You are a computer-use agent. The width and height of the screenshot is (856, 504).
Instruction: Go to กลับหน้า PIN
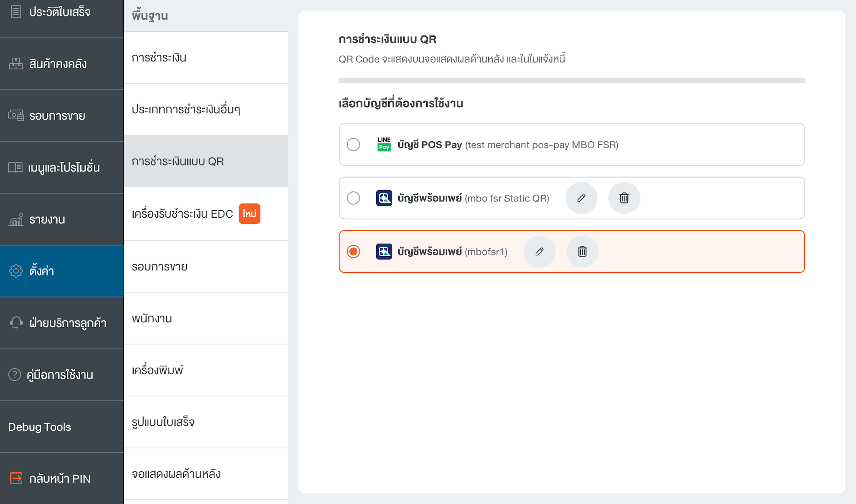point(62,478)
